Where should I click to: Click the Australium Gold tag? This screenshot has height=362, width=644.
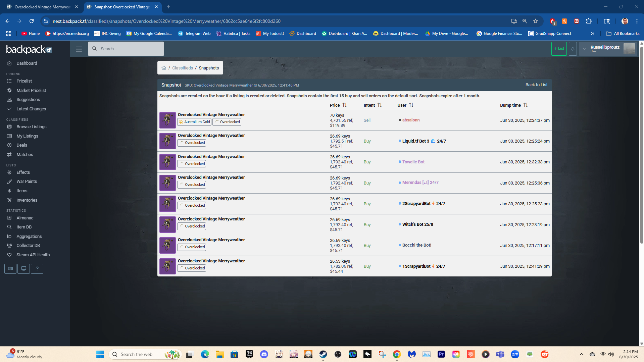click(194, 122)
